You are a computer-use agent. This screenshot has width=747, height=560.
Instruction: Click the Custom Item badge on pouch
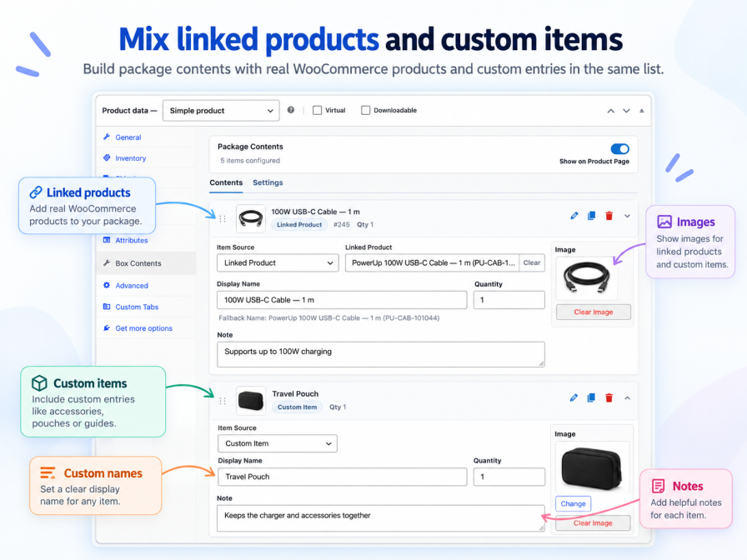coord(297,407)
